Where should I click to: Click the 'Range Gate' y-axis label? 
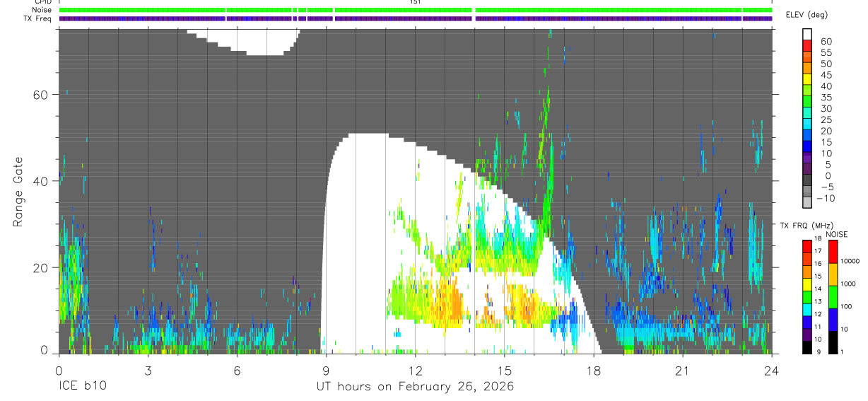[x=18, y=192]
